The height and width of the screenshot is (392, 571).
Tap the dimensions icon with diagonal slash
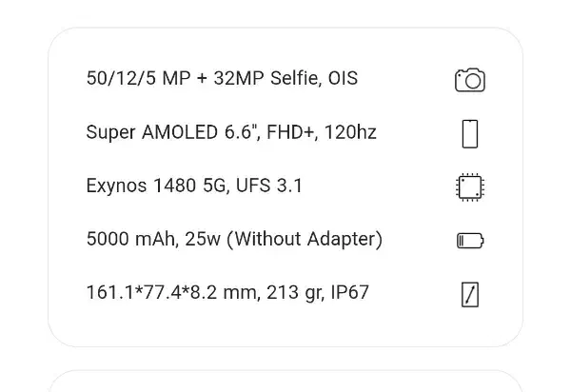[469, 294]
